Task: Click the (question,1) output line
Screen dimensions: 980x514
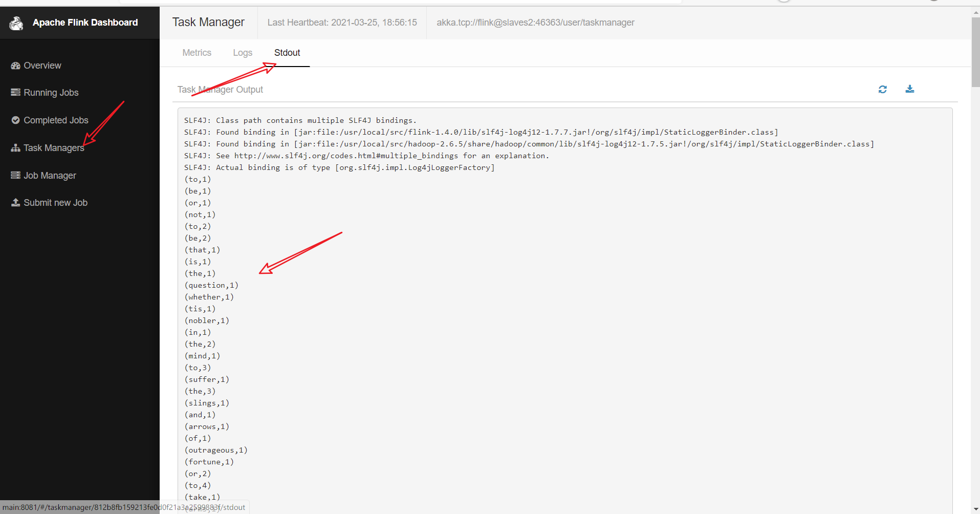Action: (211, 285)
